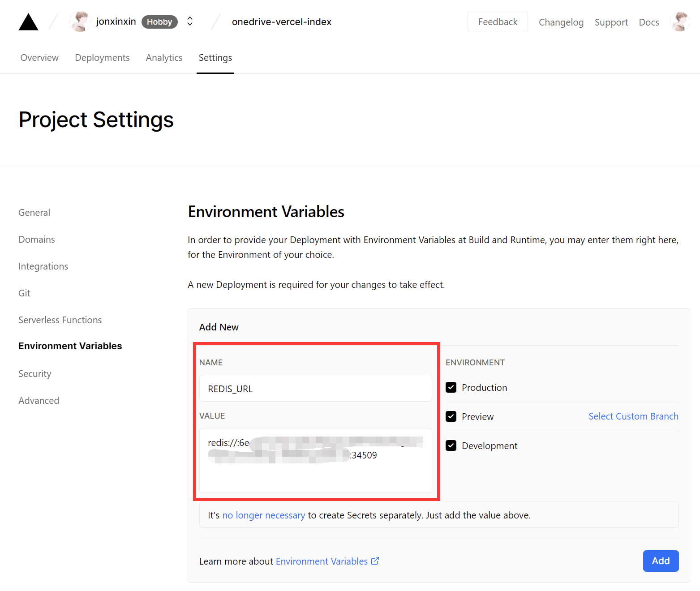Select Environment Variables in sidebar
This screenshot has height=591, width=700.
pos(70,346)
